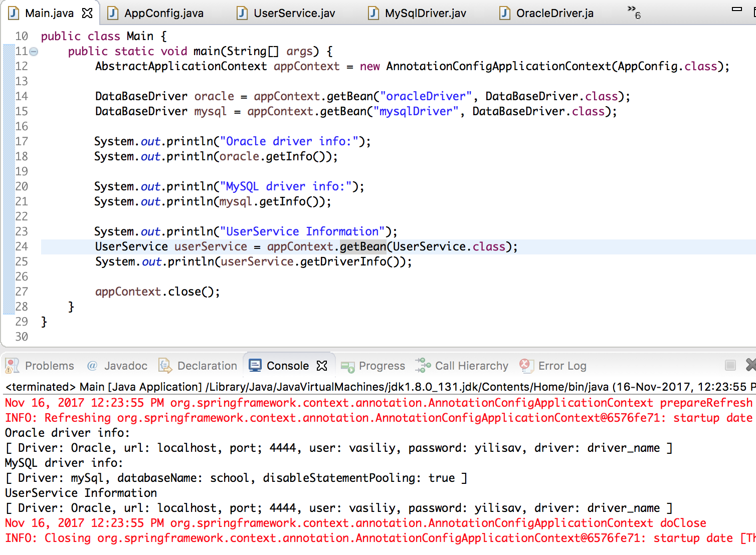Screen dimensions: 756x555
Task: Collapse the main method fold at line 11
Action: click(34, 52)
